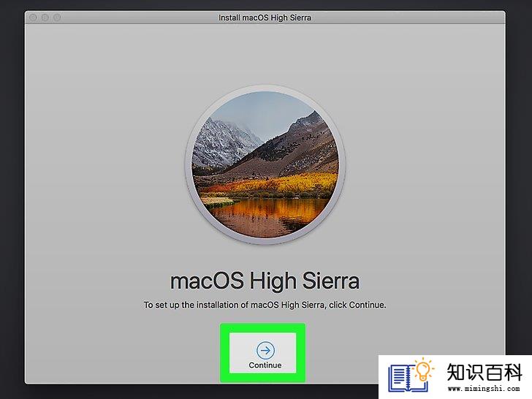Click the 'To set up the installation' instruction text
This screenshot has height=399, width=532.
pos(265,305)
